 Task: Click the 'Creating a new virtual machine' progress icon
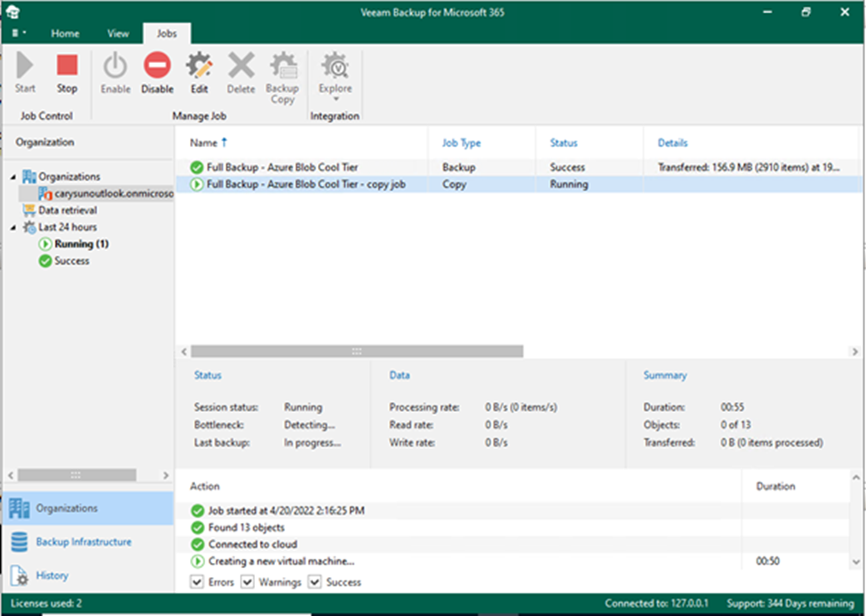(197, 561)
